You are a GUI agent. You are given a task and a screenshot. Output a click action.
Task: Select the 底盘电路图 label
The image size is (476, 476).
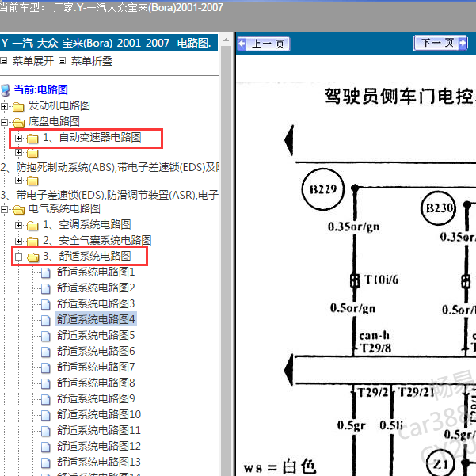click(54, 121)
